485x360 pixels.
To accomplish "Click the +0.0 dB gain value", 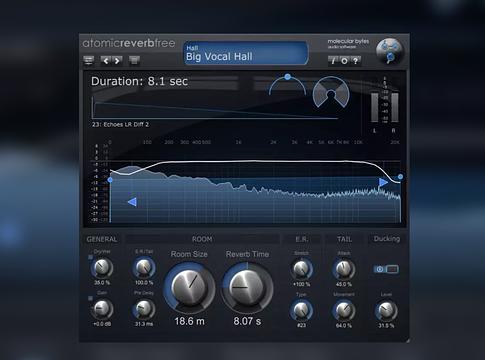I will tap(102, 324).
